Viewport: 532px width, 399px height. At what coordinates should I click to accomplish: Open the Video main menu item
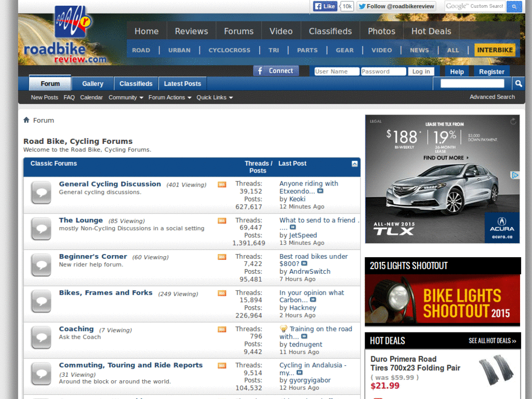point(281,31)
